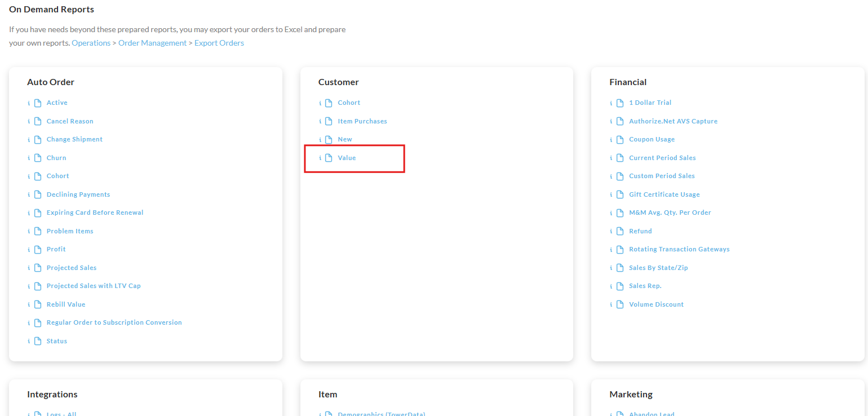
Task: Click document icon beside Current Period Sales
Action: (x=620, y=158)
